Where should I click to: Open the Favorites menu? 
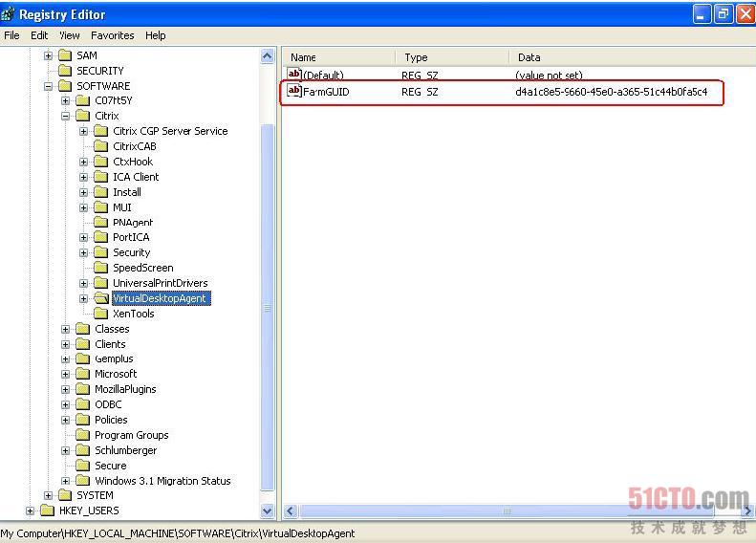point(113,35)
